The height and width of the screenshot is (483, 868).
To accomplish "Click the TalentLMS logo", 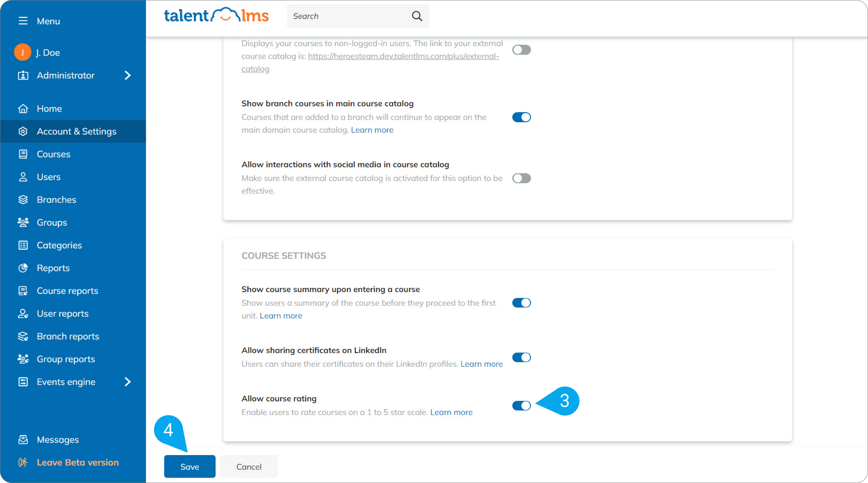I will click(x=216, y=15).
